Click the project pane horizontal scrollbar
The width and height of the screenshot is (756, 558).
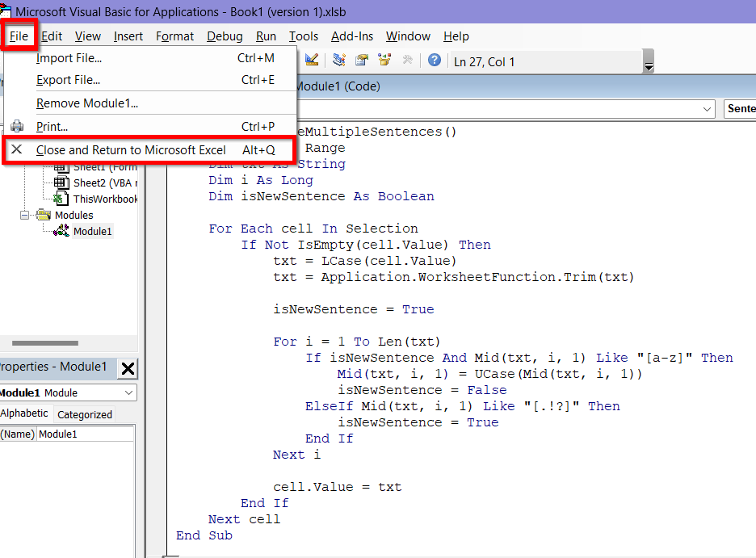pyautogui.click(x=45, y=343)
